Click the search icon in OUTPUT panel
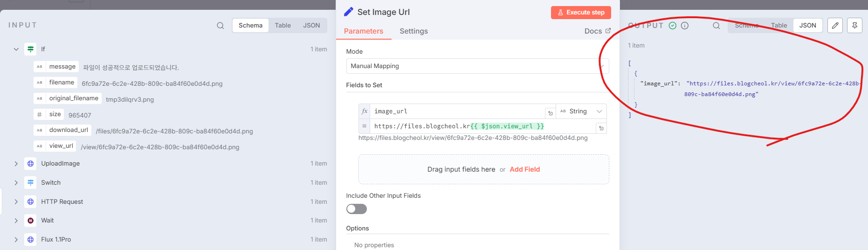The width and height of the screenshot is (868, 250). point(716,26)
